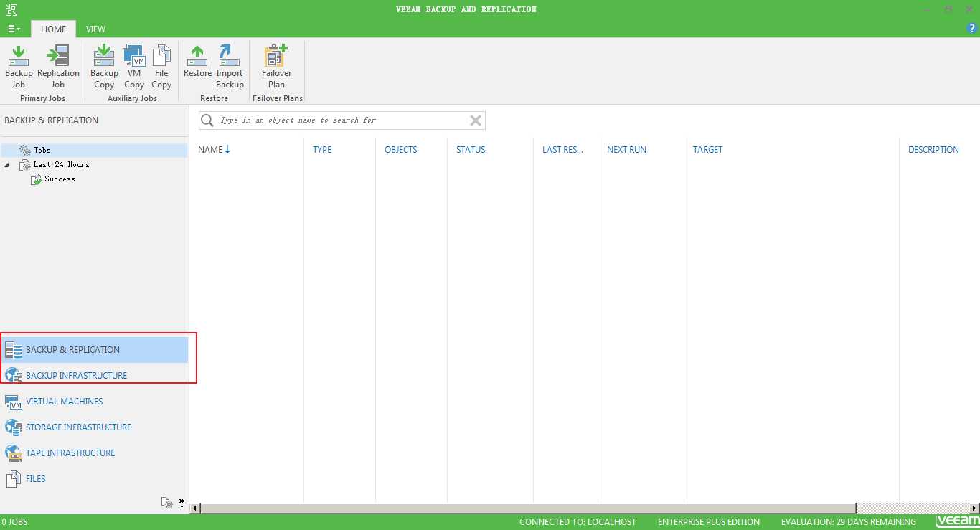Open the File Copy tool
Screen dimensions: 980x530
[x=161, y=67]
